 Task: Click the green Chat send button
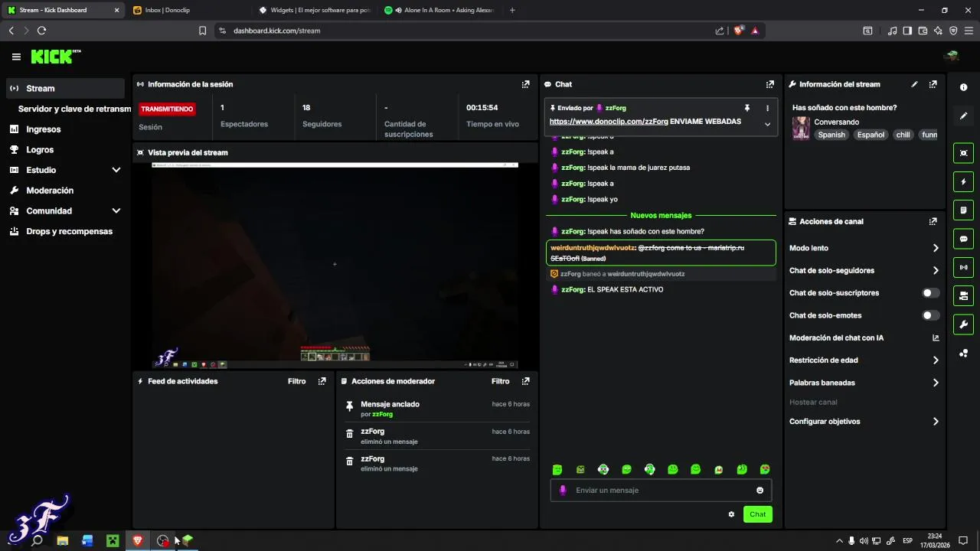click(757, 514)
